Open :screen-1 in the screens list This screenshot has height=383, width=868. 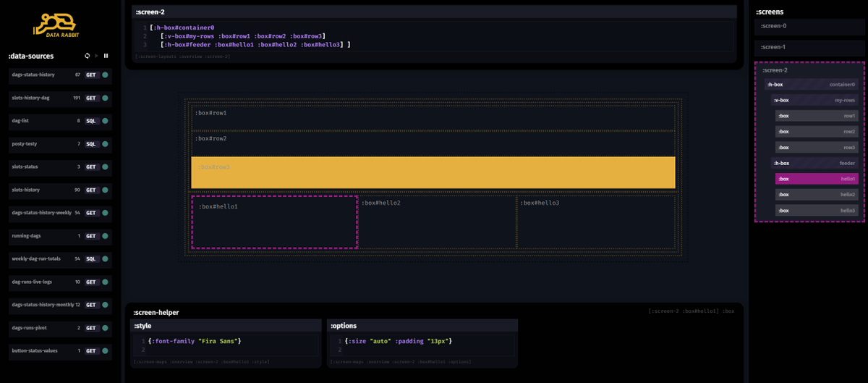pos(809,47)
